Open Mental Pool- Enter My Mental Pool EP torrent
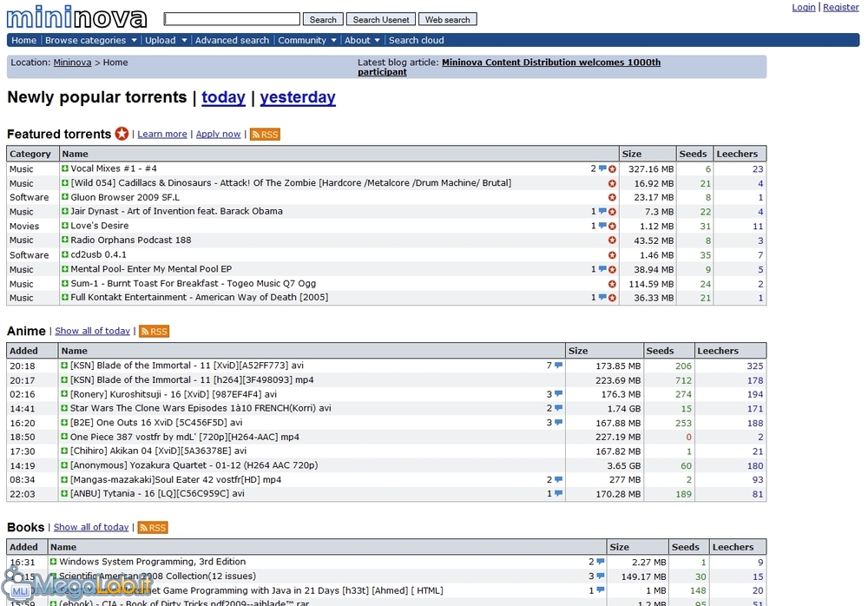868x606 pixels. tap(151, 268)
